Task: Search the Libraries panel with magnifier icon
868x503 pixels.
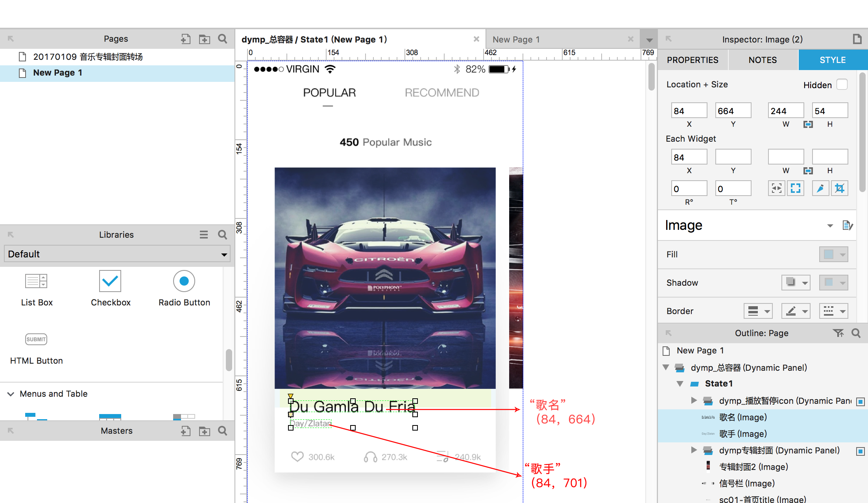Action: click(222, 235)
